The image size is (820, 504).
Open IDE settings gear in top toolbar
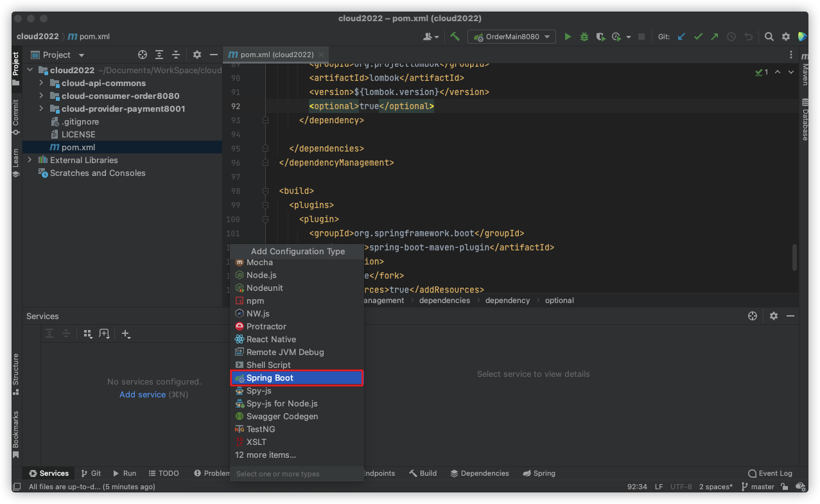pyautogui.click(x=786, y=37)
